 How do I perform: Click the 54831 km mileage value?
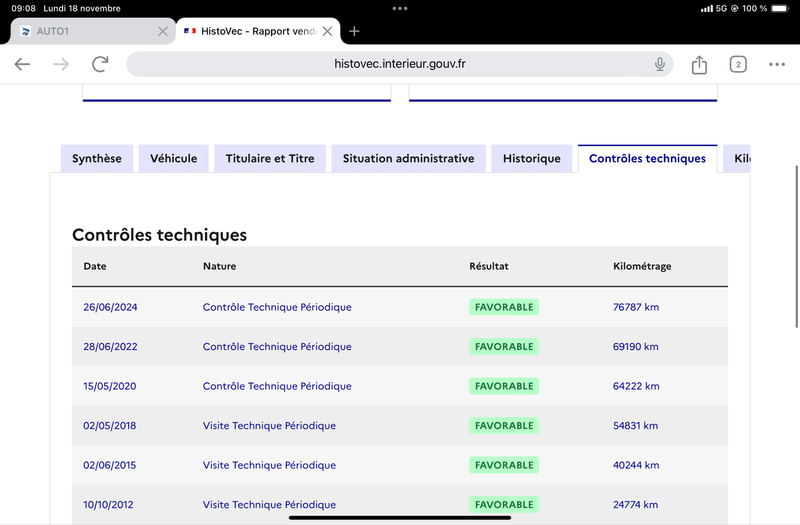[x=635, y=426]
